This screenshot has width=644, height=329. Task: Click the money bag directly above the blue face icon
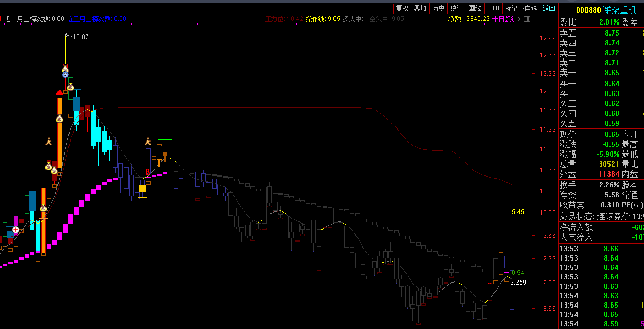coord(65,68)
